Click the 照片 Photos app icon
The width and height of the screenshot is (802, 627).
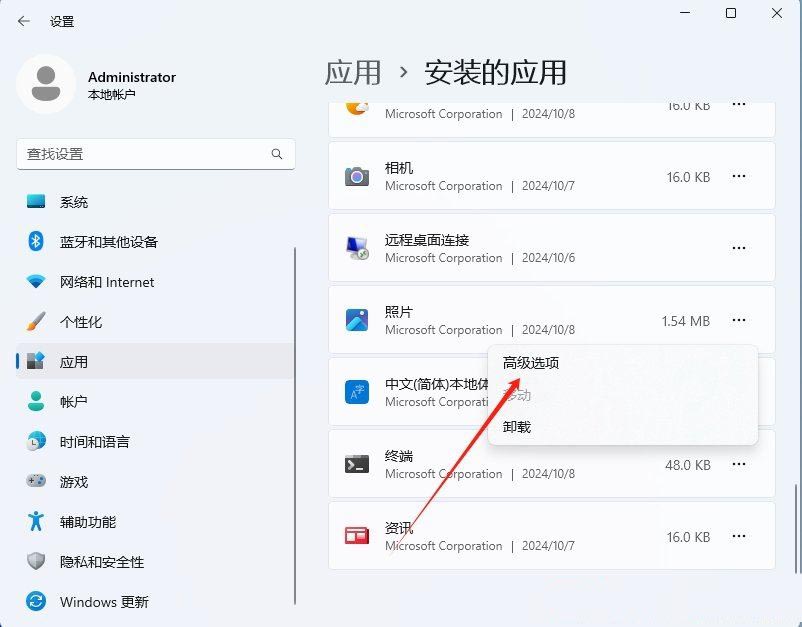[357, 320]
